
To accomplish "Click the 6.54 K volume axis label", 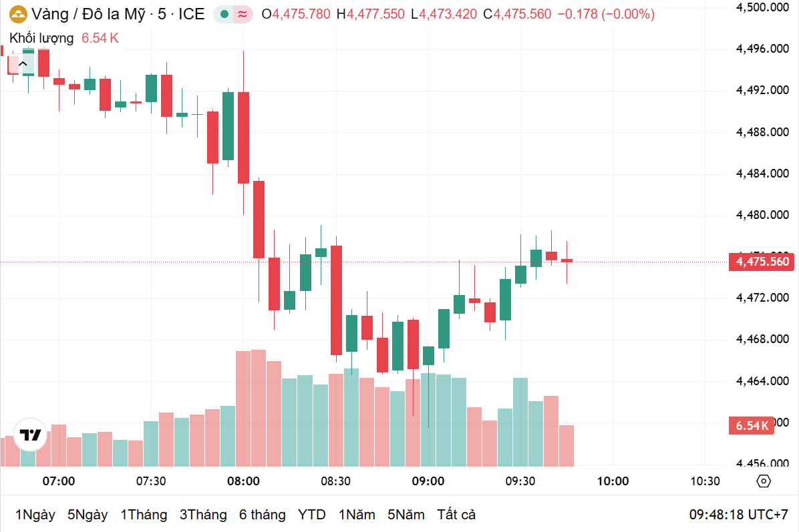I will (x=752, y=426).
